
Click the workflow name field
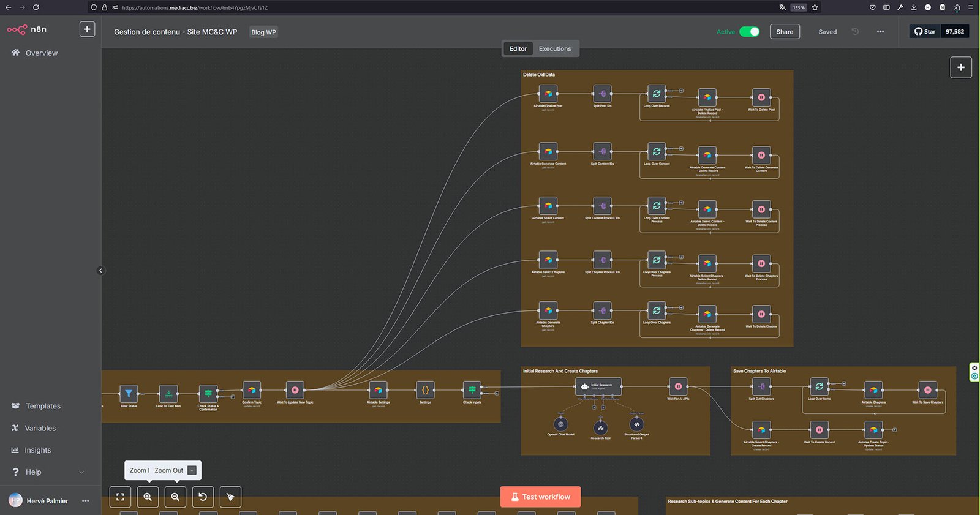click(175, 32)
